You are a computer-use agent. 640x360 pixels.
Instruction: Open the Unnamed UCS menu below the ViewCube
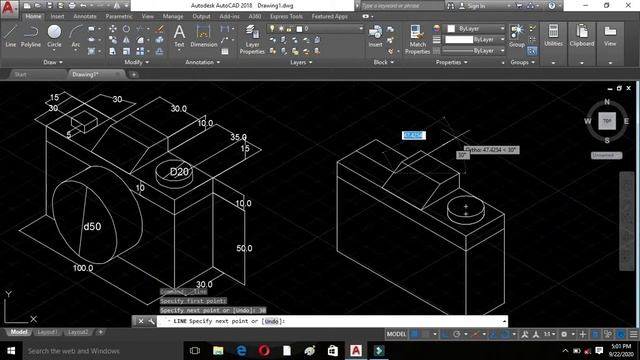606,155
